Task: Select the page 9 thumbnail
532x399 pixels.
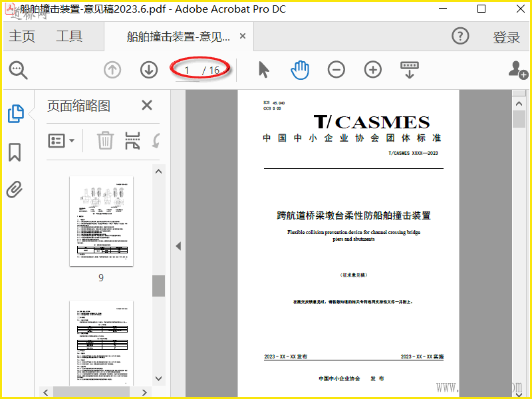Action: tap(102, 221)
